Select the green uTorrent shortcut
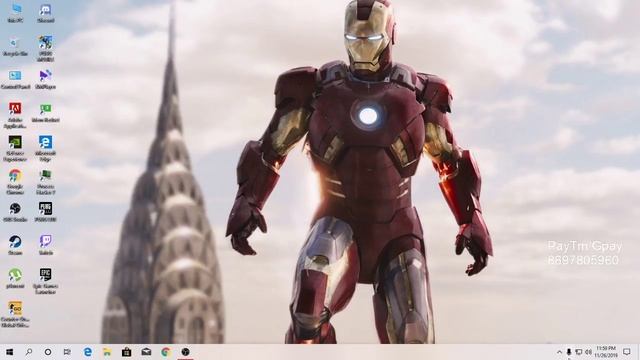 [16, 279]
